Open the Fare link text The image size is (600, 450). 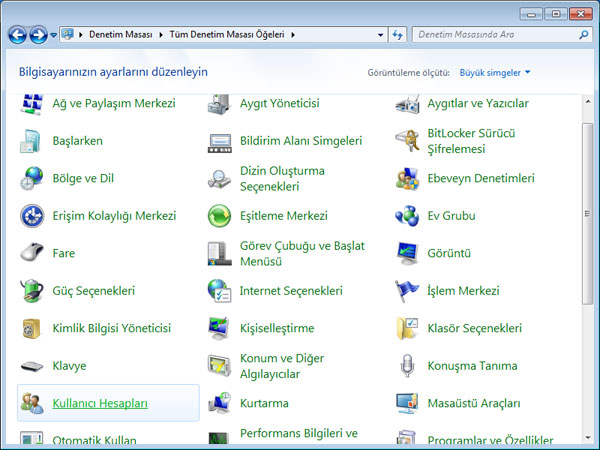pos(64,253)
